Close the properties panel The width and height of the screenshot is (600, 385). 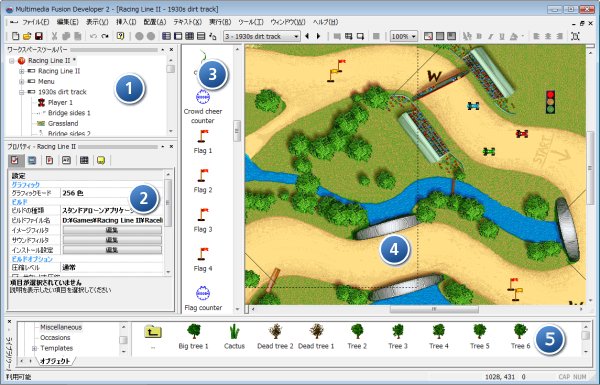(x=171, y=147)
